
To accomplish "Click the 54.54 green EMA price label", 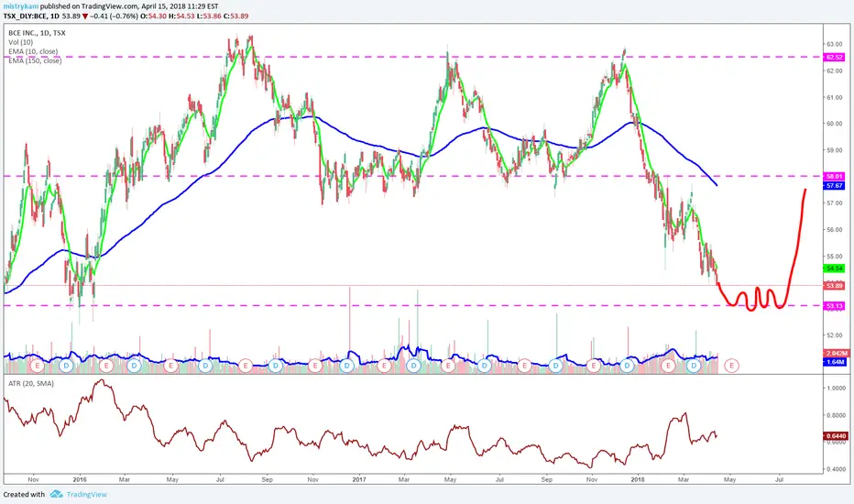I will pos(834,268).
